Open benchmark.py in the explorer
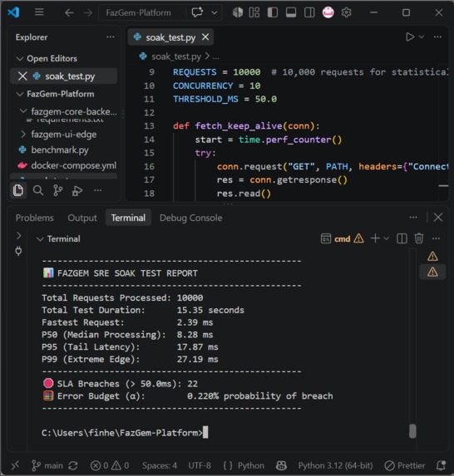This screenshot has height=476, width=454. coord(60,150)
